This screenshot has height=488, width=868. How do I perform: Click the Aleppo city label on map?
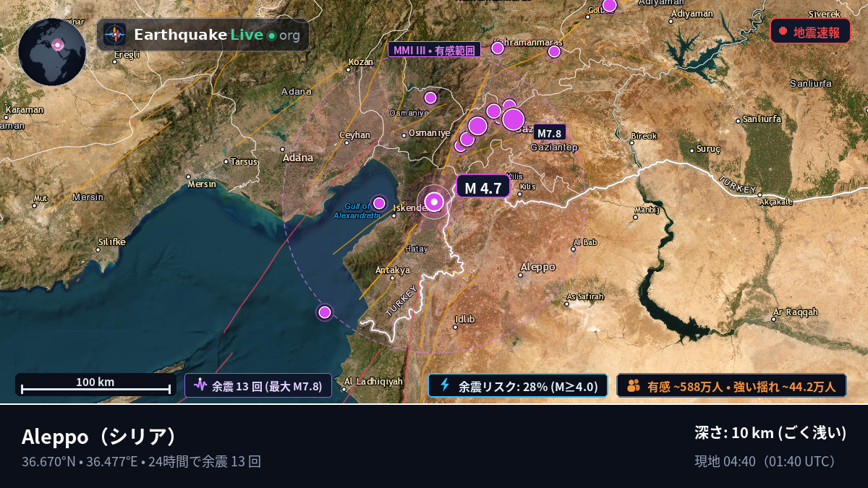(x=537, y=267)
